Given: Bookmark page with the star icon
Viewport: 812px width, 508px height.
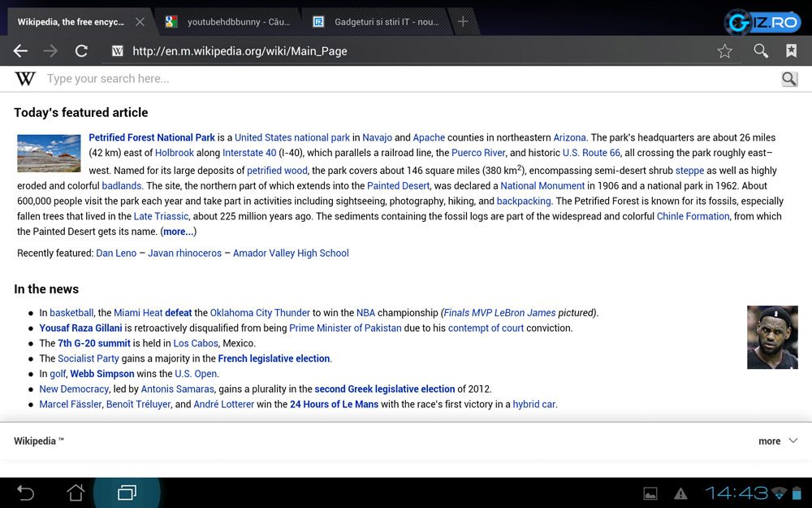Looking at the screenshot, I should (724, 51).
